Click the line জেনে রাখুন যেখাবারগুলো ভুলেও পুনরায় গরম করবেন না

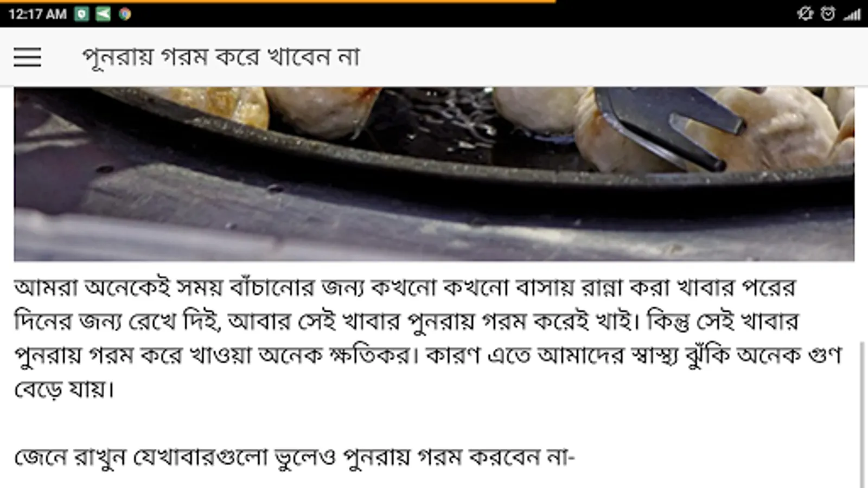[x=294, y=458]
